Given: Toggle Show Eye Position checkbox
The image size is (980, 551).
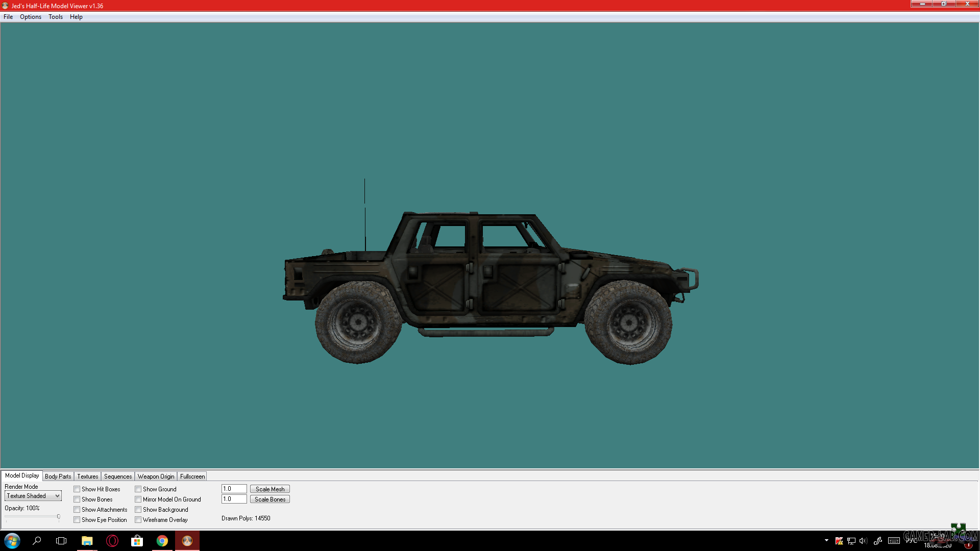Looking at the screenshot, I should 77,520.
